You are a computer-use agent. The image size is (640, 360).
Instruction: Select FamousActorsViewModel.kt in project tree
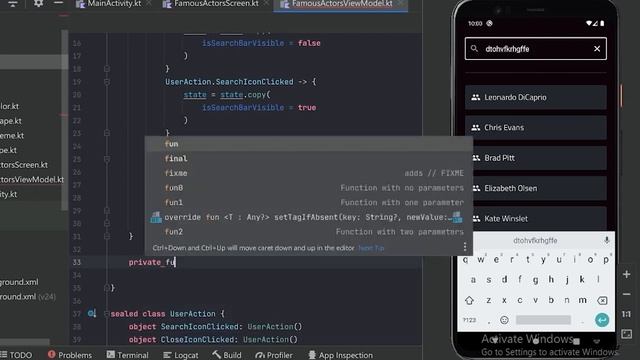click(x=32, y=180)
